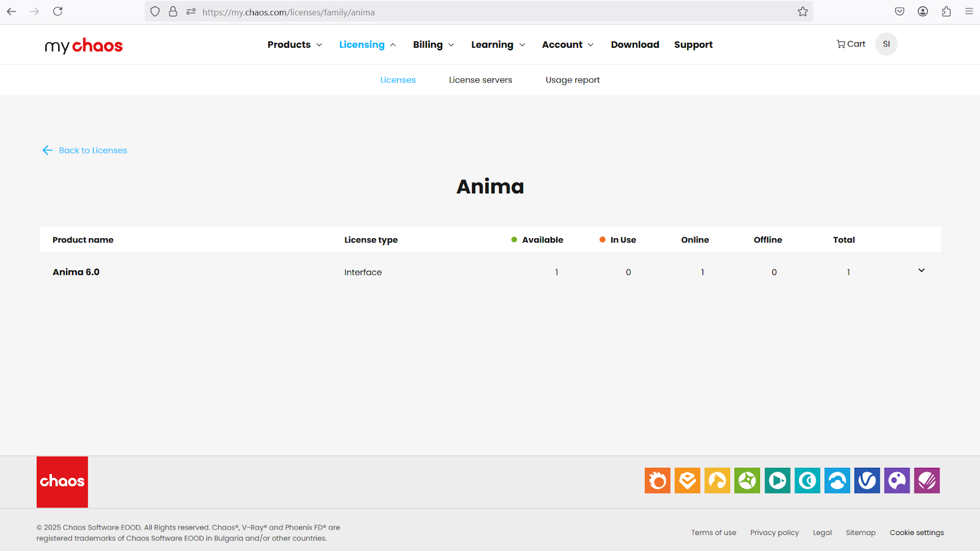This screenshot has height=551, width=980.
Task: Open the shopping Cart
Action: 851,44
